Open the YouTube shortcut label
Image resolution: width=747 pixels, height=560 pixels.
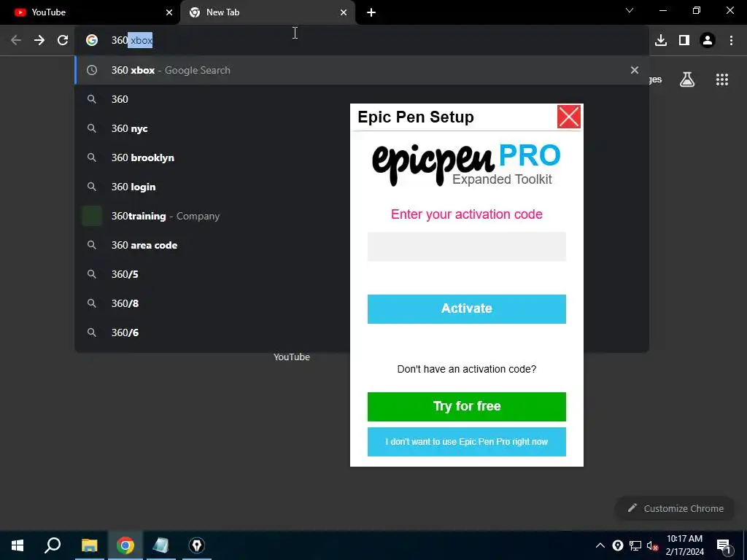point(292,357)
